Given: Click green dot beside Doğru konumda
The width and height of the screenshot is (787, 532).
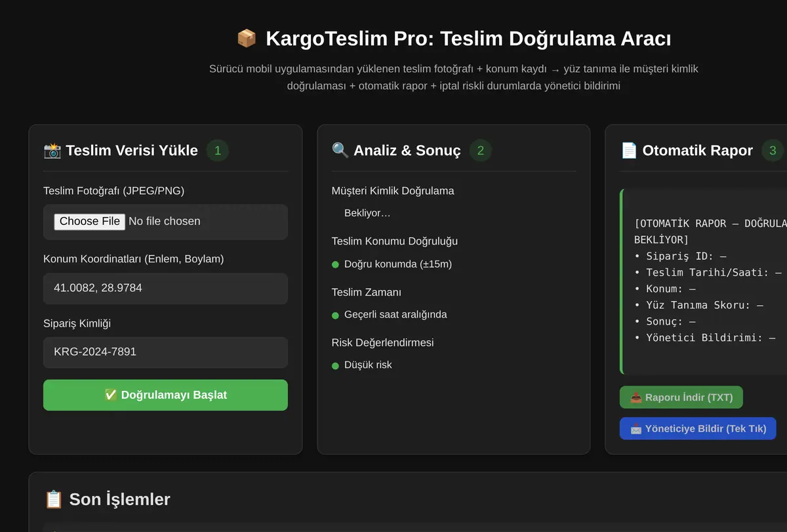Looking at the screenshot, I should [335, 264].
